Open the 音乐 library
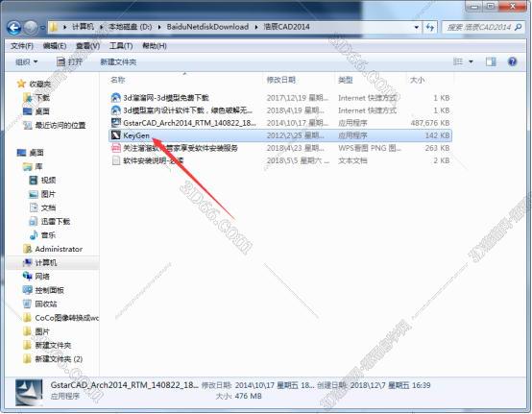This screenshot has width=532, height=414. click(42, 235)
